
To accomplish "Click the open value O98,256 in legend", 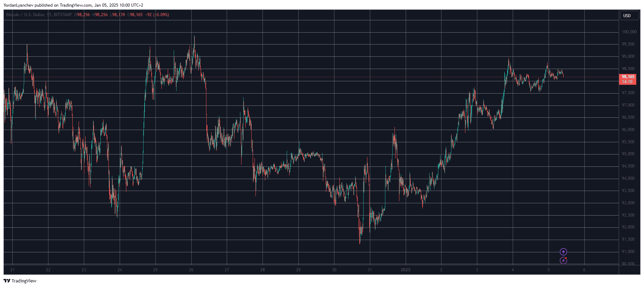I will pos(82,15).
